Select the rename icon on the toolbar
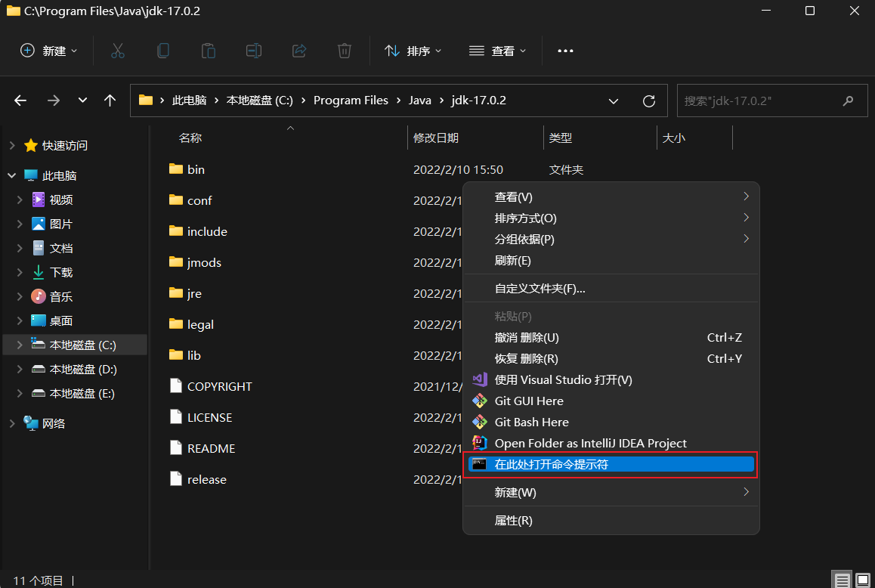The width and height of the screenshot is (875, 588). click(253, 51)
